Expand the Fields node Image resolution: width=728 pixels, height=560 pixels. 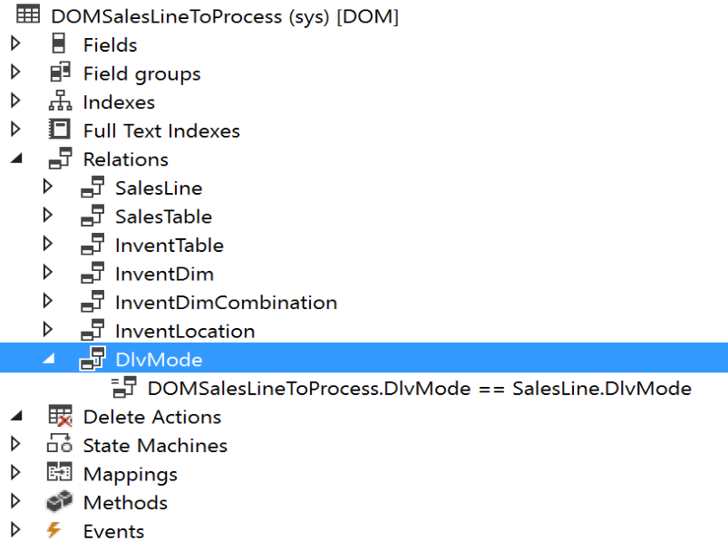pyautogui.click(x=15, y=43)
